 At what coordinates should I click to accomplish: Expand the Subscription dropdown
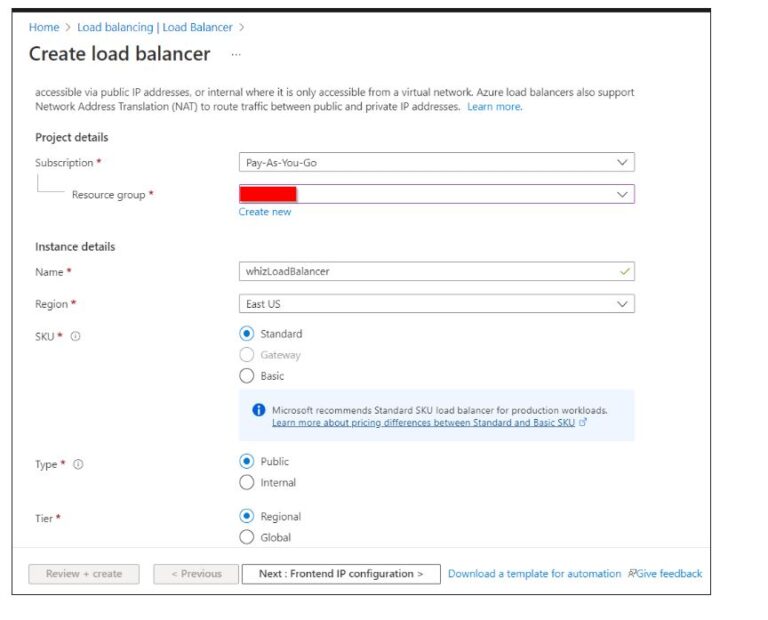(436, 162)
